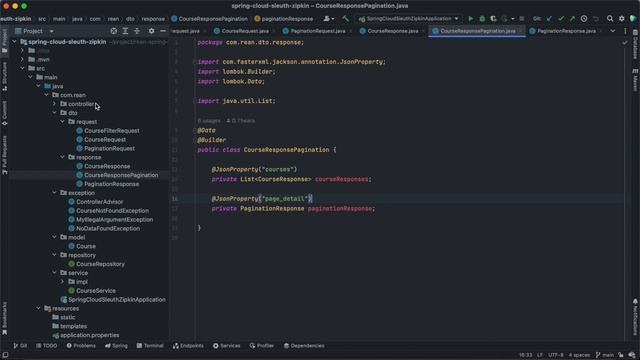Select opened file target icon in Project panel
Screen dimensions: 640x360
(x=113, y=31)
